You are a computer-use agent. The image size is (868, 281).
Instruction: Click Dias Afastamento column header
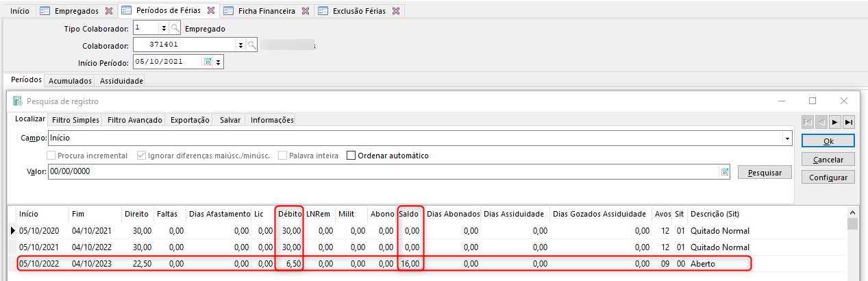[x=219, y=214]
